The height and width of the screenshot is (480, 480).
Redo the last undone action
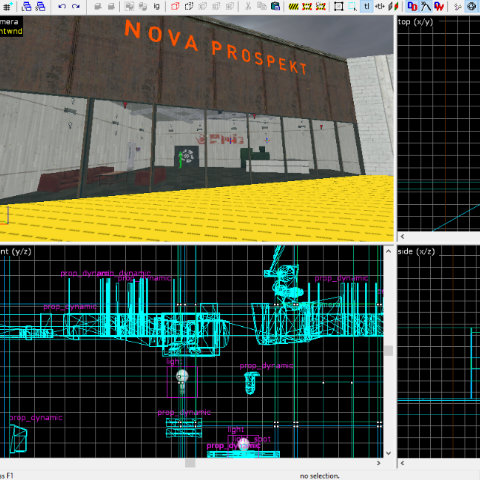pyautogui.click(x=76, y=6)
